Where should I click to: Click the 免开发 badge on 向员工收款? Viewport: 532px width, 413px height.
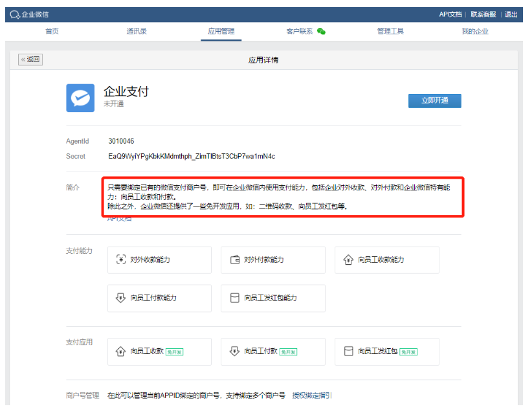(x=174, y=352)
